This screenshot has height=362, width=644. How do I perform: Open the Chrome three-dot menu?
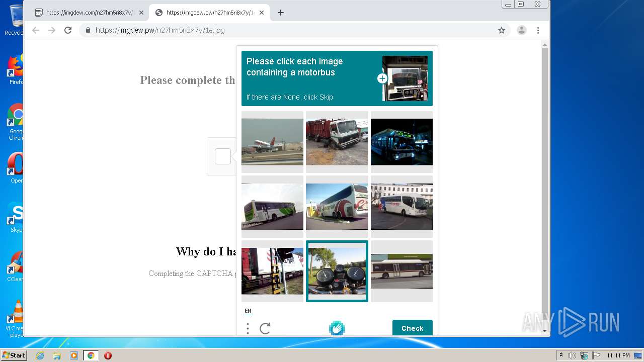(538, 30)
